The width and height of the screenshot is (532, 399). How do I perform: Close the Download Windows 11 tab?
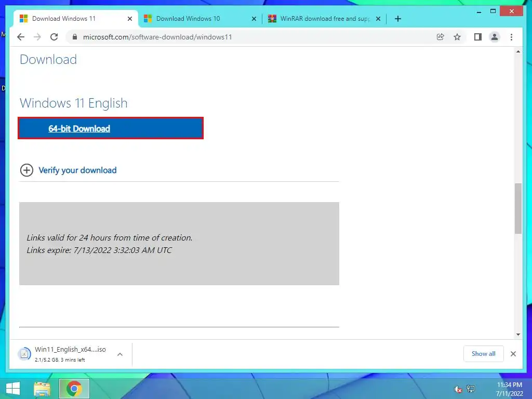[129, 19]
